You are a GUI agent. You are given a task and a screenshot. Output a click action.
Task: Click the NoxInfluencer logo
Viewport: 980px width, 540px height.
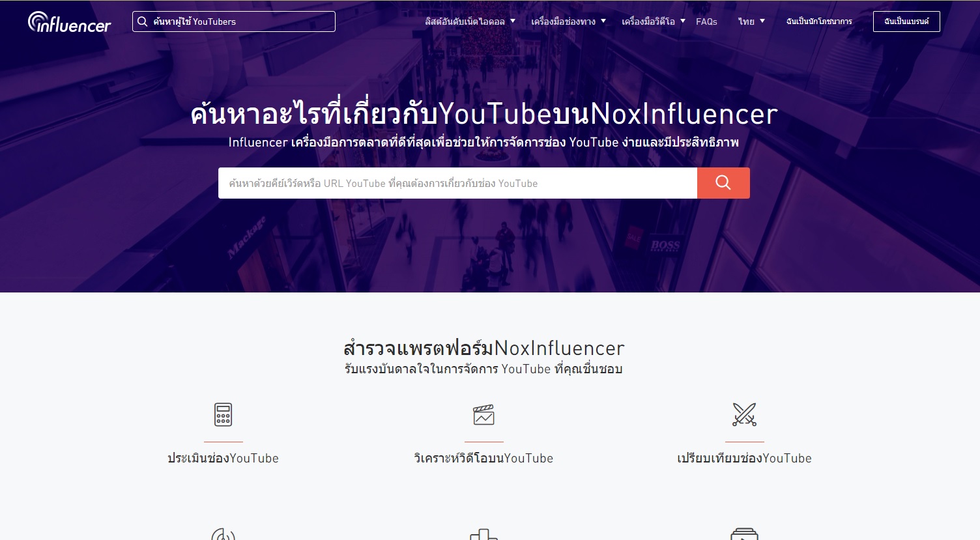69,22
